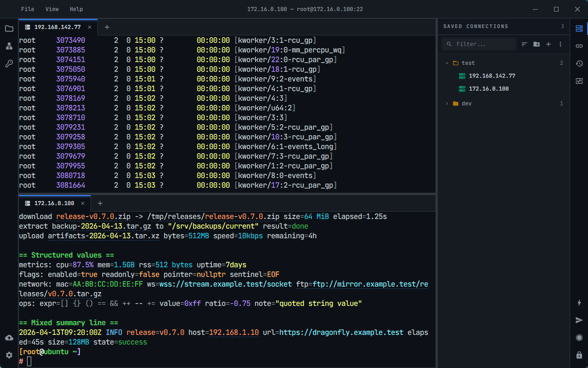Screen dimensions: 588x368
Task: Click the test folder icon
Action: (x=456, y=63)
